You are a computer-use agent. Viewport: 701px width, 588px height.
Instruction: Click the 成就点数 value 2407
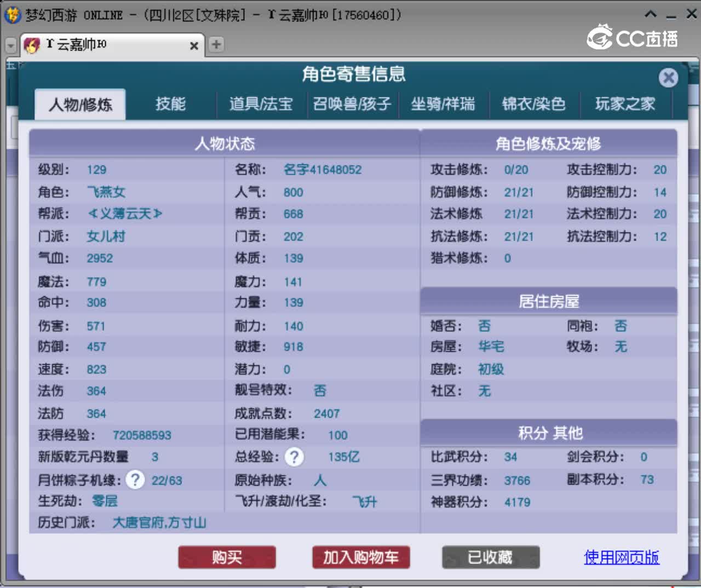coord(326,414)
